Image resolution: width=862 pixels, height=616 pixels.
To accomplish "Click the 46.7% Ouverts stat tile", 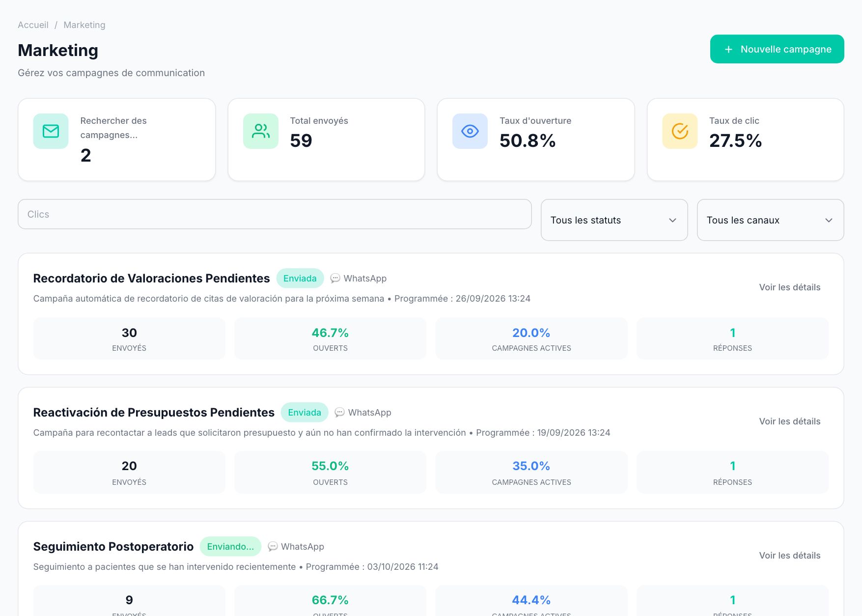I will pyautogui.click(x=330, y=338).
